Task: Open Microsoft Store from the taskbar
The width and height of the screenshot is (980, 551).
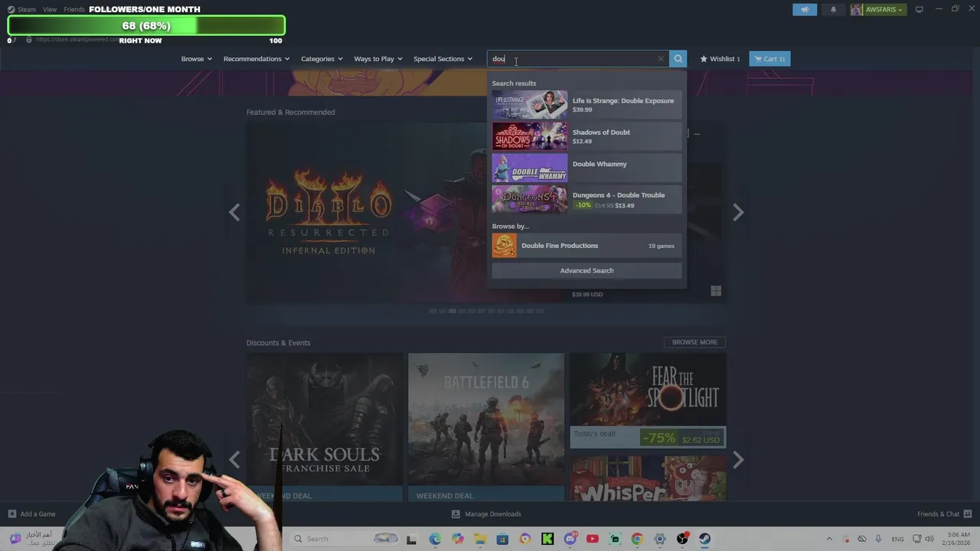Action: pos(502,539)
